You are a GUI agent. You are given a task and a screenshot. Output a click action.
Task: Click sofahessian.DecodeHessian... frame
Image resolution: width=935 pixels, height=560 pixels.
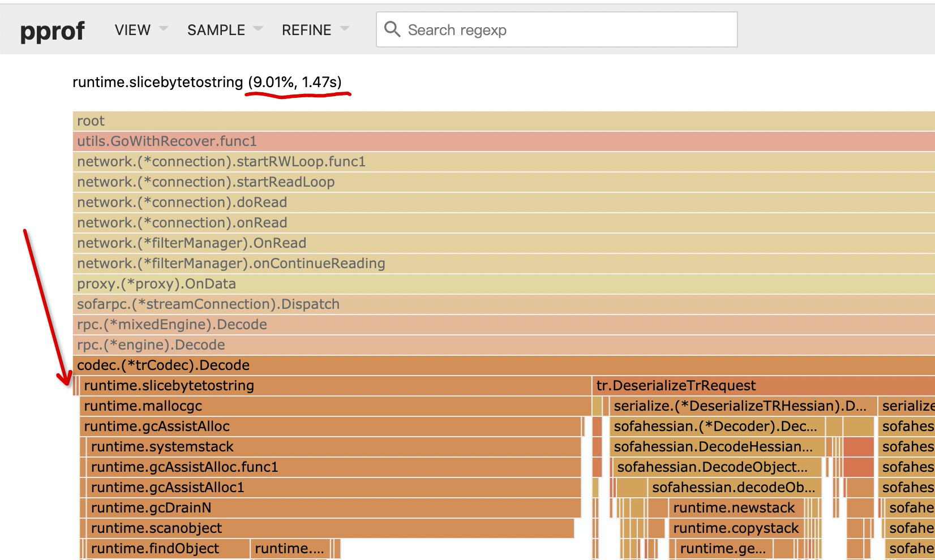click(x=717, y=447)
